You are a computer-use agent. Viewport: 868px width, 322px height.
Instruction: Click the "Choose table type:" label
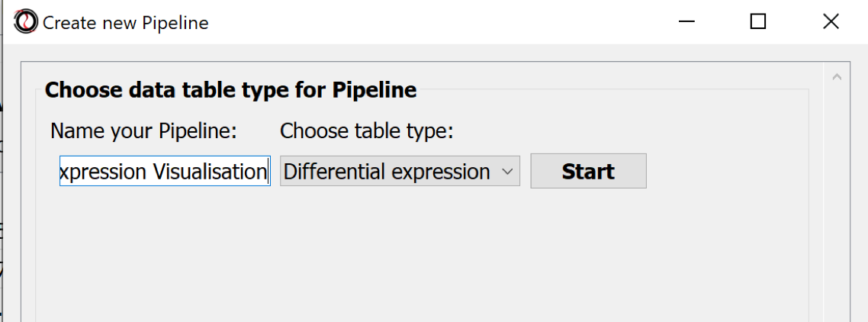tap(367, 131)
